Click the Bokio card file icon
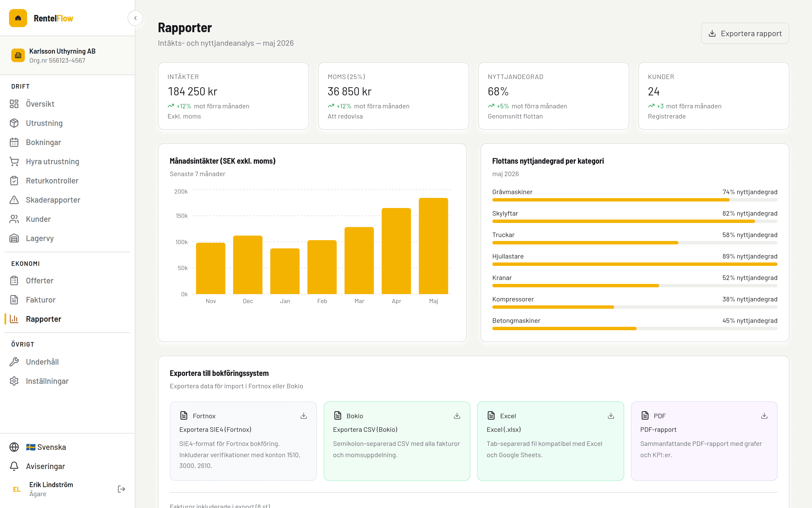The image size is (812, 508). click(x=337, y=415)
